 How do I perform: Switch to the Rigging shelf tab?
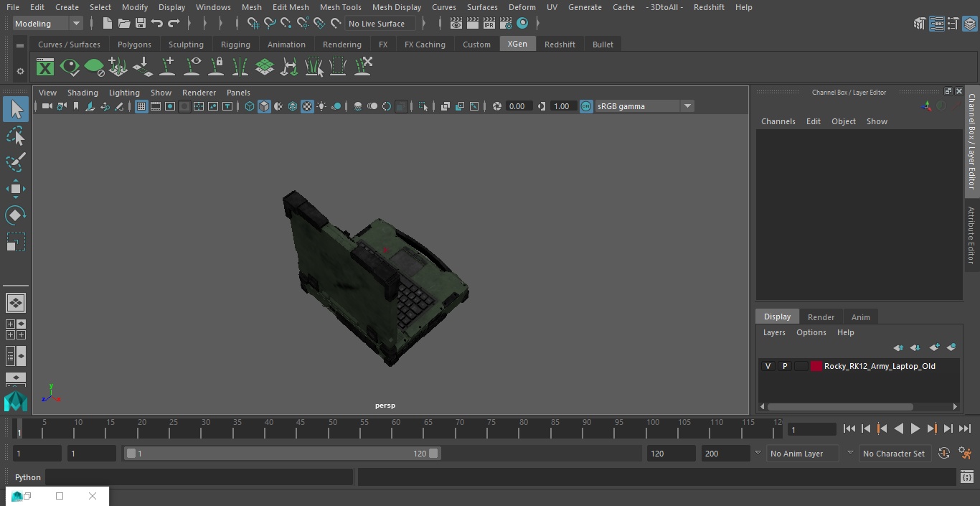[235, 44]
